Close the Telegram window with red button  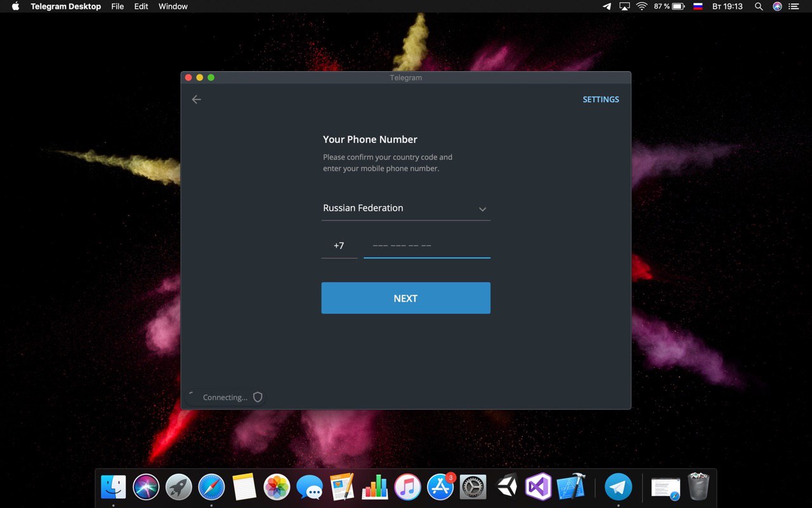click(188, 77)
